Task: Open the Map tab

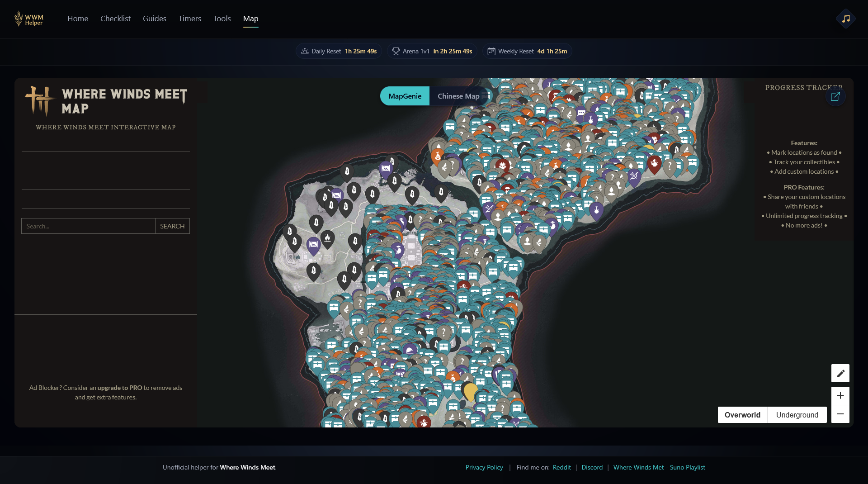Action: point(251,19)
